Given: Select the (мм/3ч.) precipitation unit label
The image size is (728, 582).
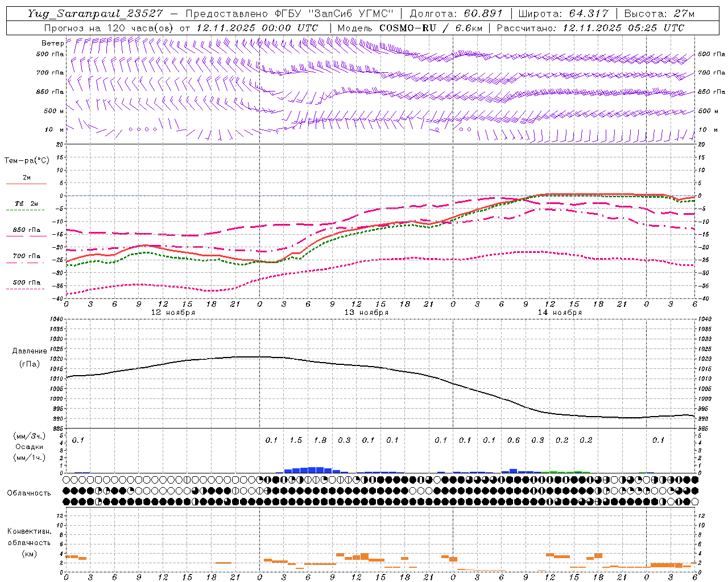Looking at the screenshot, I should tap(30, 436).
